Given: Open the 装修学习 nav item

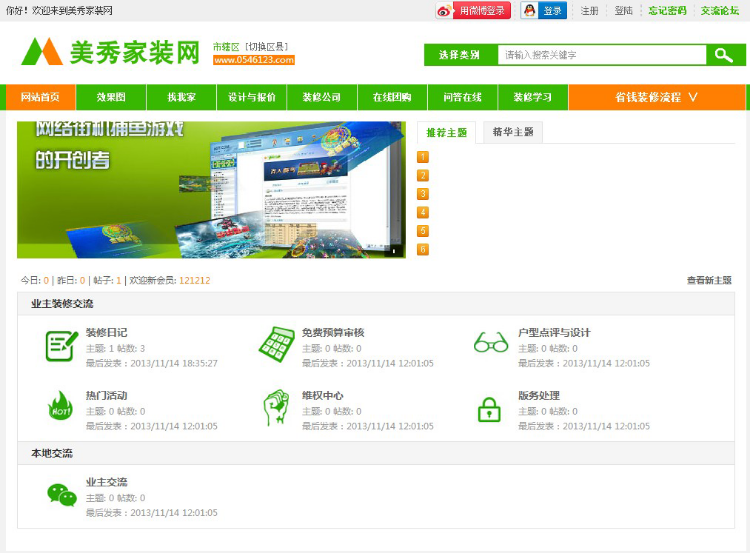Looking at the screenshot, I should [533, 97].
